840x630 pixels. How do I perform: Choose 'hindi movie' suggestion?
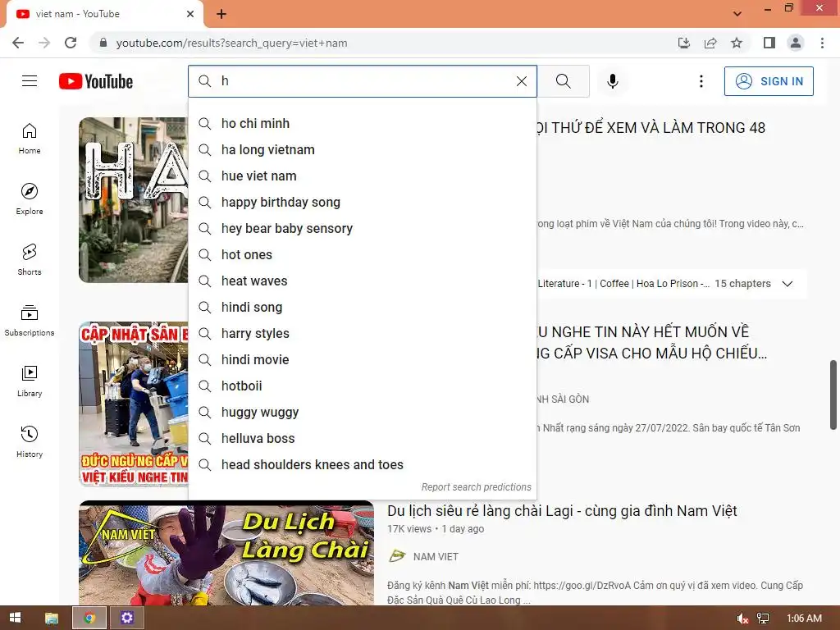(363, 359)
